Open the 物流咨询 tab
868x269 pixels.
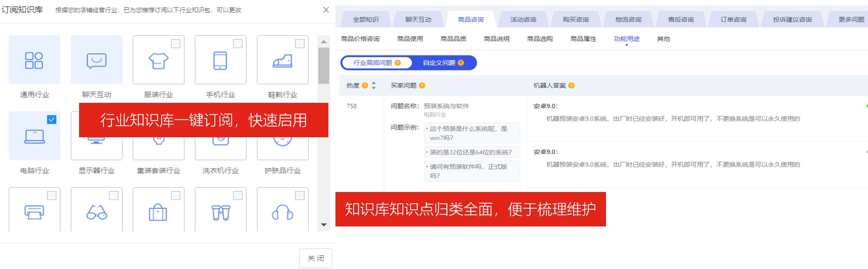tap(628, 20)
